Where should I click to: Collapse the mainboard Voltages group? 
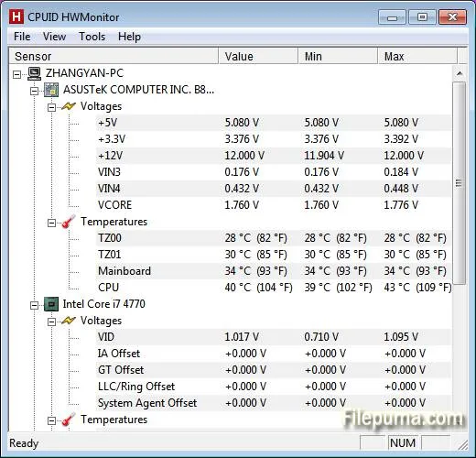[51, 107]
